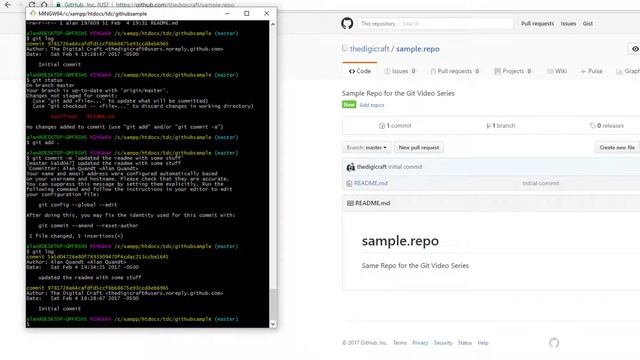Click the Create new file button
Image resolution: width=640 pixels, height=360 pixels.
[617, 147]
